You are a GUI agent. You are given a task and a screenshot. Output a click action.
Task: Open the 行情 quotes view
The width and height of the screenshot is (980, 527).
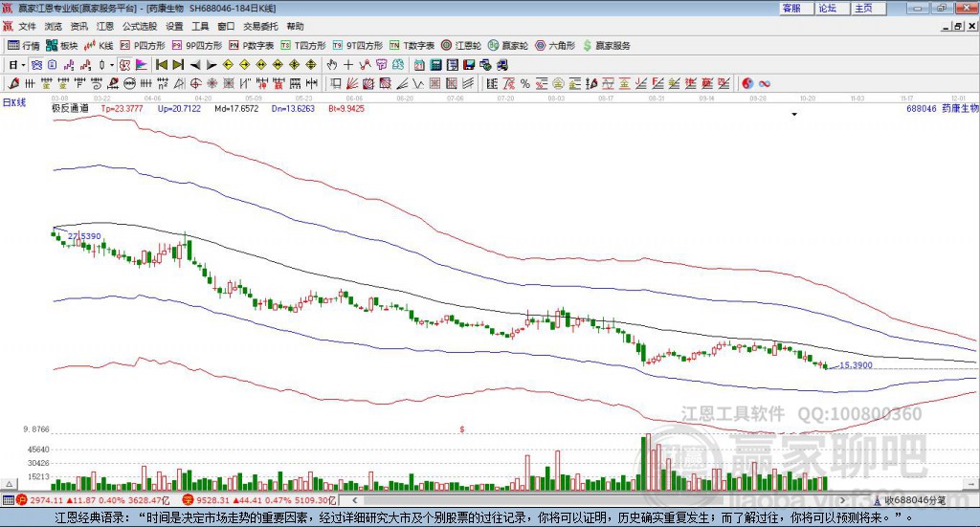point(24,46)
